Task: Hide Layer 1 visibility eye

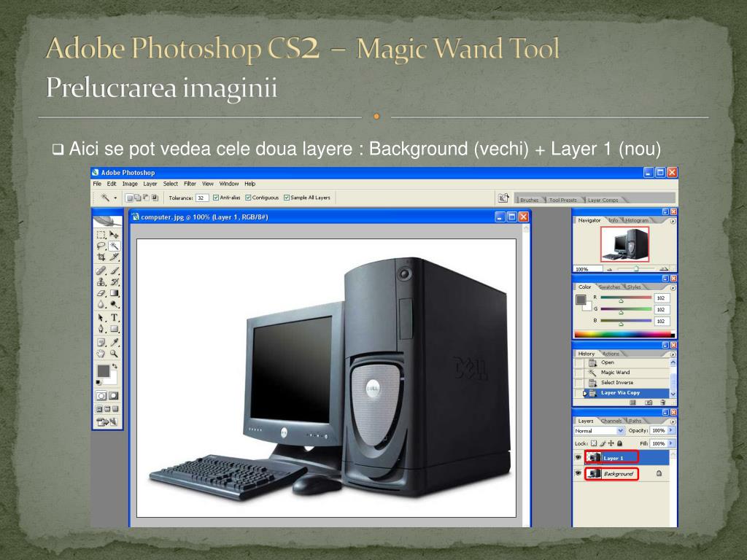Action: click(578, 458)
